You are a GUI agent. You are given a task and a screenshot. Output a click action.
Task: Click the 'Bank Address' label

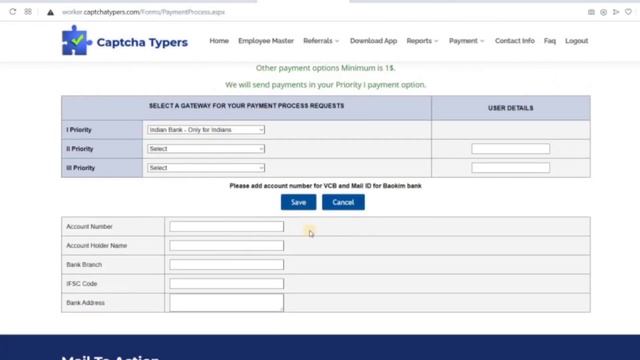coord(85,303)
